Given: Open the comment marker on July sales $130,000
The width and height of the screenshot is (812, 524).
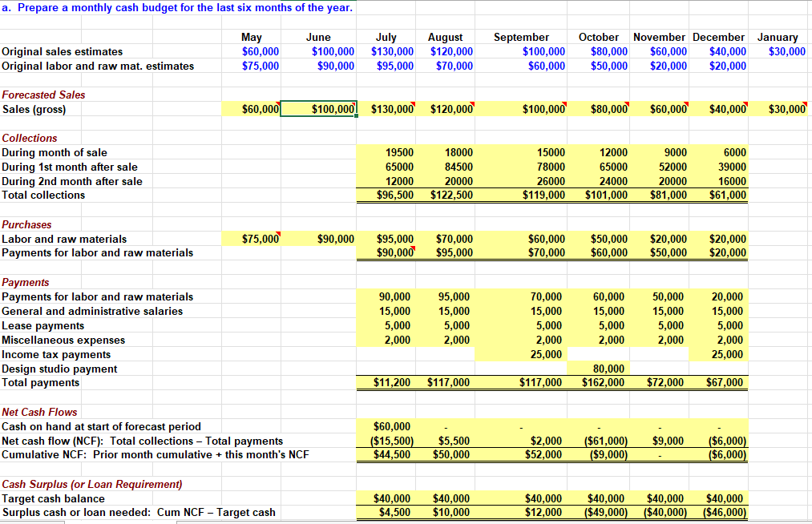Looking at the screenshot, I should tap(413, 105).
